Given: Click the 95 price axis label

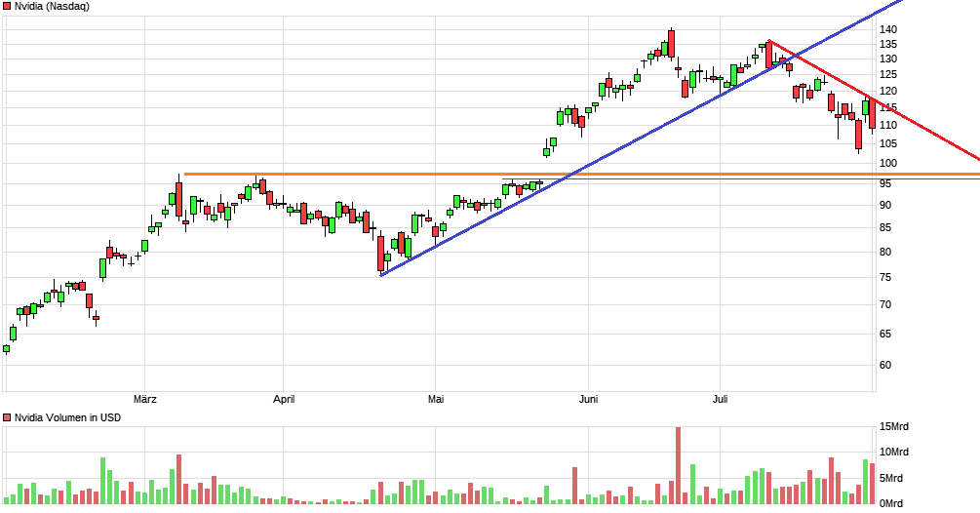Looking at the screenshot, I should coord(885,183).
